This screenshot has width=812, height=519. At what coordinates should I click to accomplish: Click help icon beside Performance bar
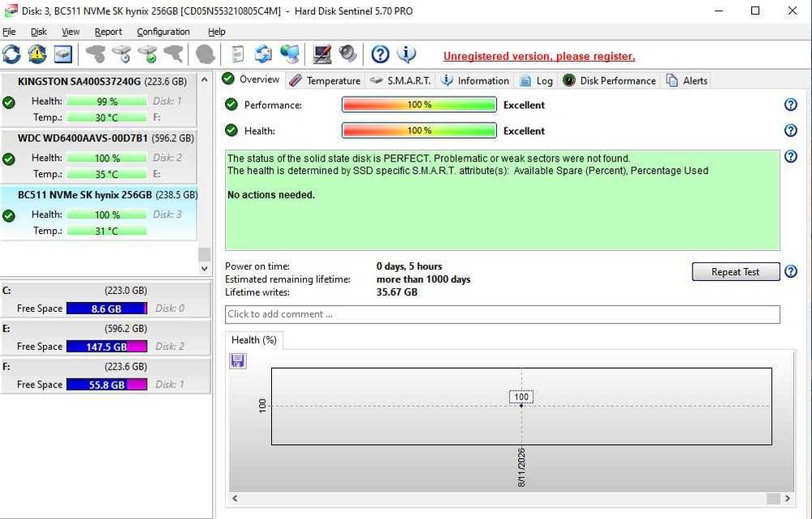click(x=791, y=105)
